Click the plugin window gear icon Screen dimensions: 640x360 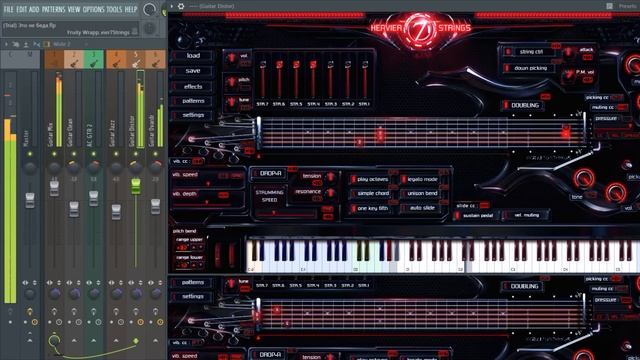(181, 6)
